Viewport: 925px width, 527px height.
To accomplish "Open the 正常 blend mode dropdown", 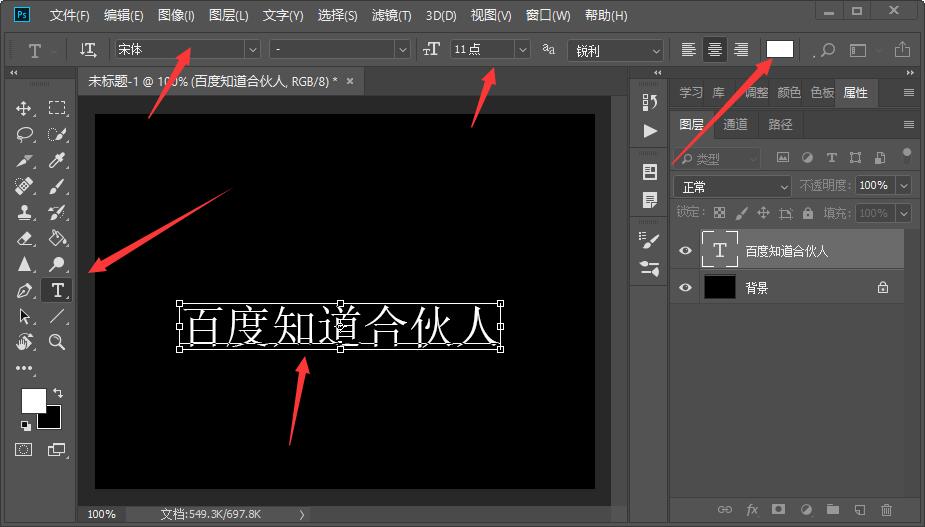I will pyautogui.click(x=732, y=187).
